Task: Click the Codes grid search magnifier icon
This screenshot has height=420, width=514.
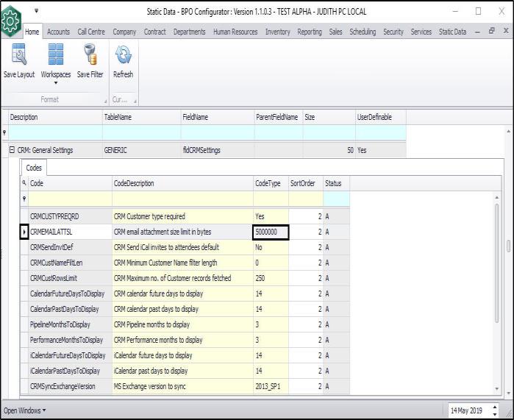Action: coord(24,183)
